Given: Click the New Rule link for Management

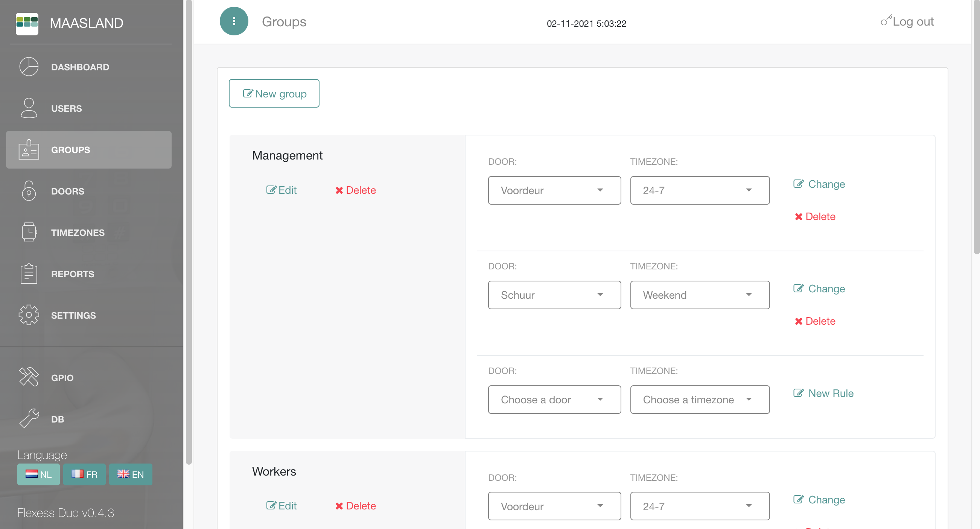Looking at the screenshot, I should click(x=824, y=393).
